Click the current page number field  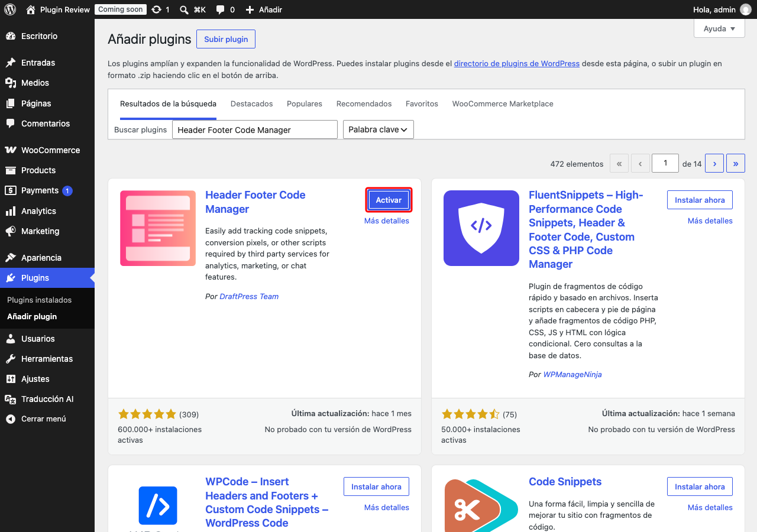(x=665, y=163)
